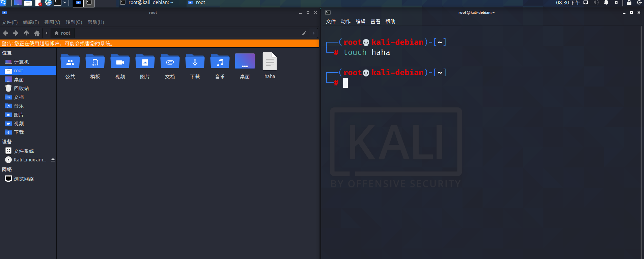Select 计算机 in the sidebar
The image size is (644, 259).
[28, 62]
